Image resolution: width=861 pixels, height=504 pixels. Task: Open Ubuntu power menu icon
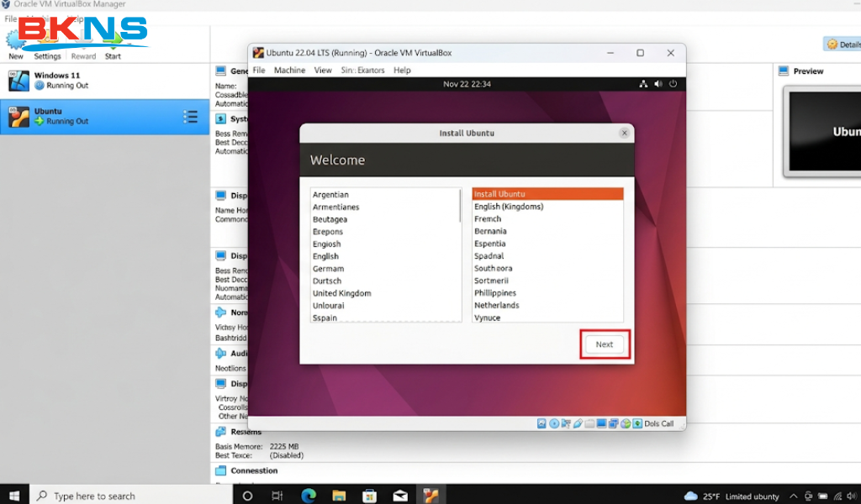(673, 84)
